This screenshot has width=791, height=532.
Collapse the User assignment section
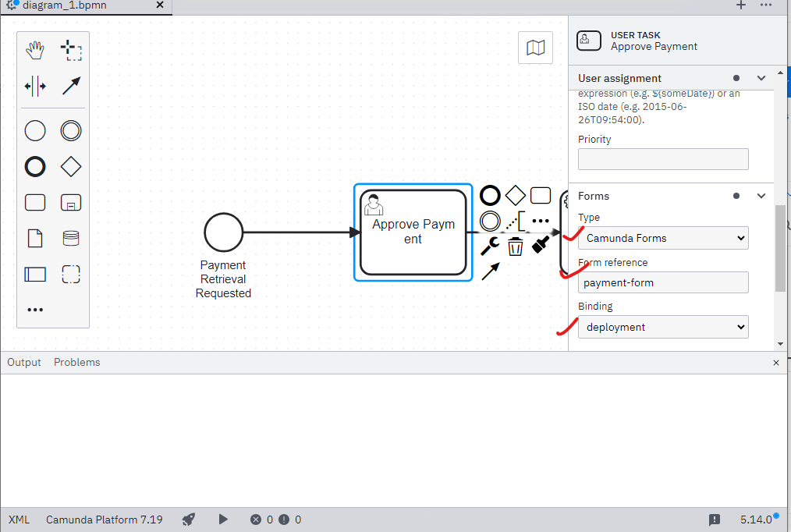point(761,78)
